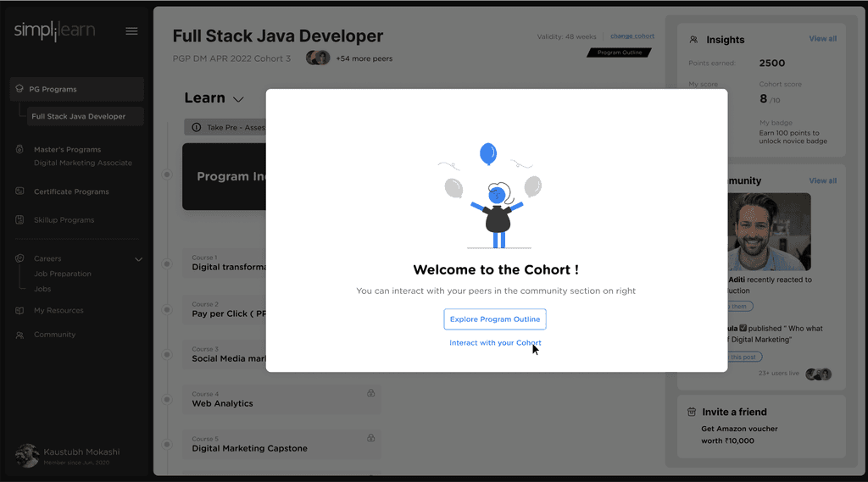Image resolution: width=868 pixels, height=482 pixels.
Task: Click the timeline marker beside Digital Marketing Capstone
Action: tap(167, 444)
